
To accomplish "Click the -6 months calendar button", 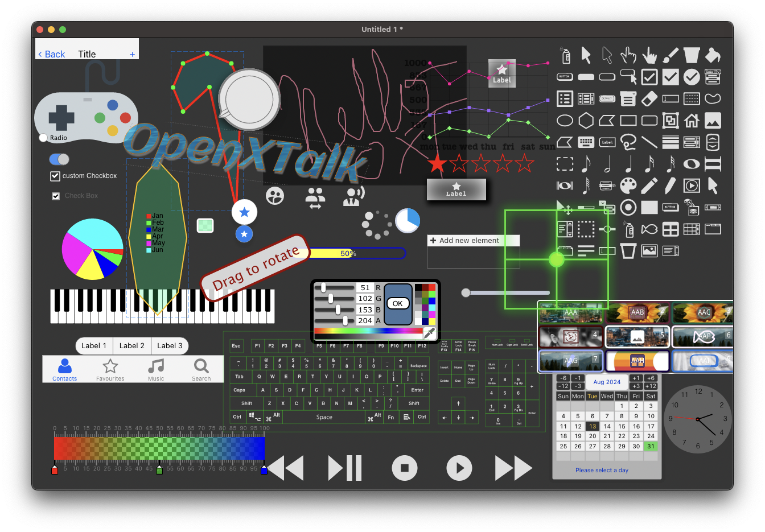I will click(x=563, y=378).
